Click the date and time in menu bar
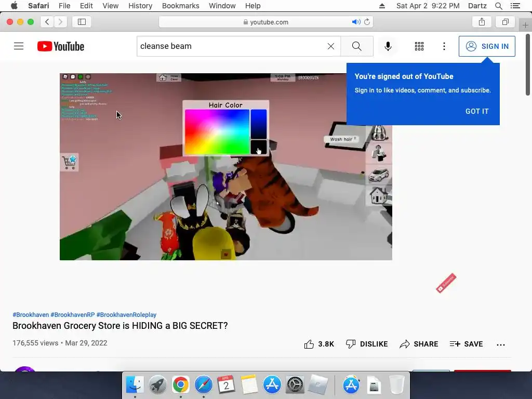The width and height of the screenshot is (532, 399). point(428,6)
